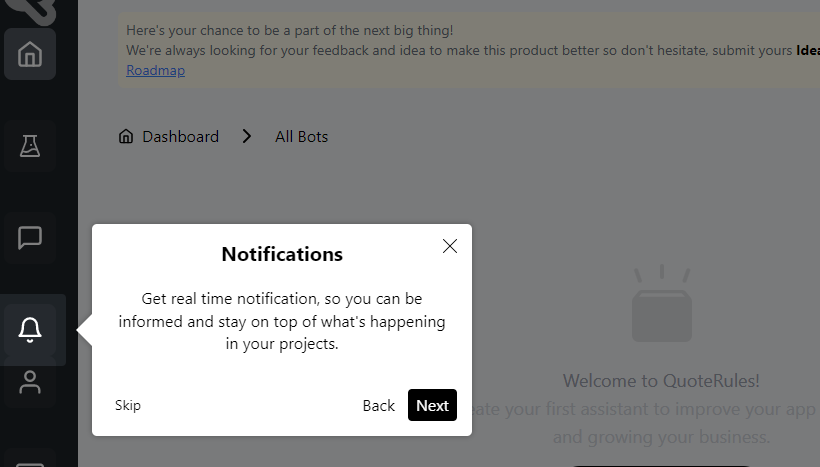This screenshot has height=467, width=820.
Task: Click the small house icon beside Dashboard
Action: tap(126, 136)
